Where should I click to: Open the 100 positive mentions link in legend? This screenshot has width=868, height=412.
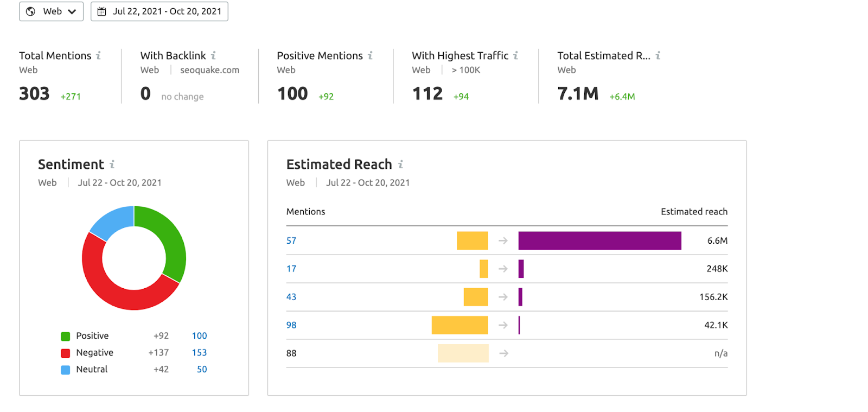tap(199, 336)
